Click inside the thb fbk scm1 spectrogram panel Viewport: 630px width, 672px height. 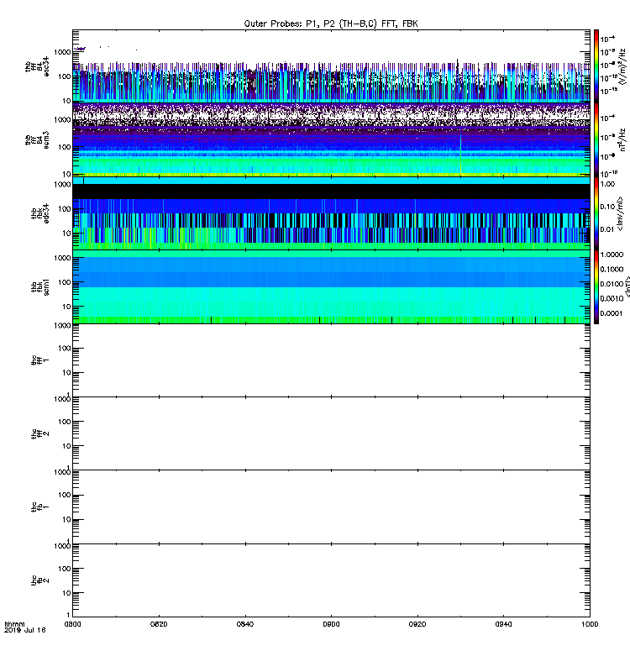pos(331,286)
